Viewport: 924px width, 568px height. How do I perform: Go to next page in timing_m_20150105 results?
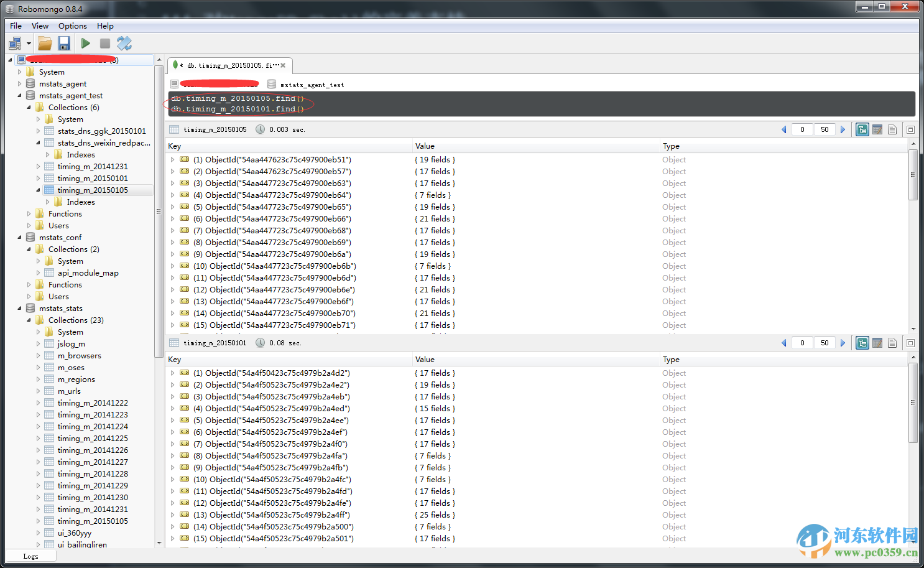(843, 129)
